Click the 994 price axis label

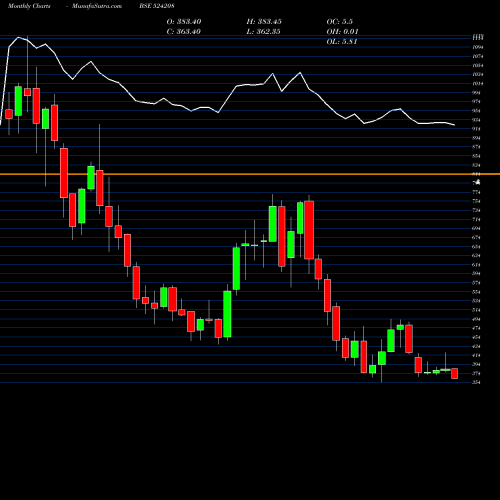click(x=477, y=93)
